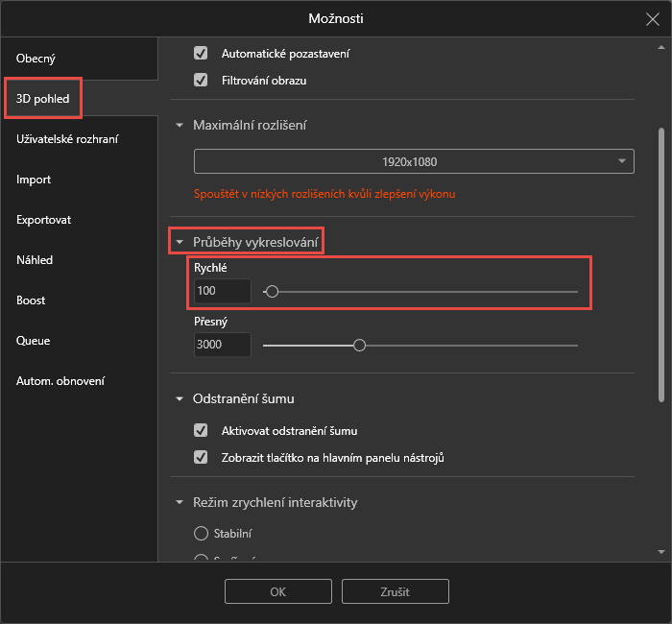Collapse the Odstranění šumu section
This screenshot has height=624, width=672.
(179, 399)
